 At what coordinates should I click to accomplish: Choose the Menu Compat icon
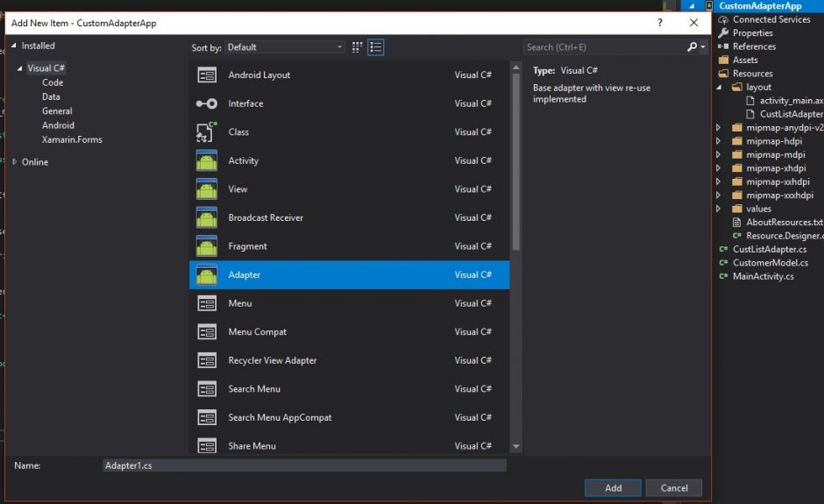pyautogui.click(x=207, y=331)
